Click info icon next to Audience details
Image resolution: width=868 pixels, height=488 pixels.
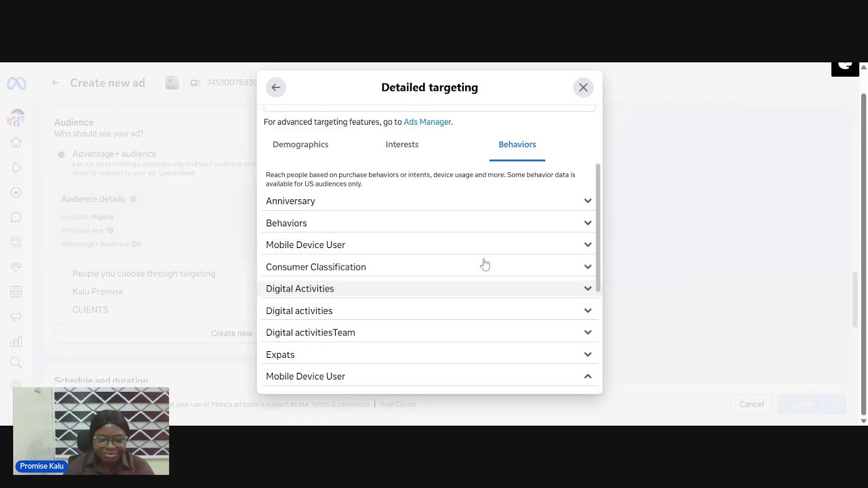tap(133, 199)
